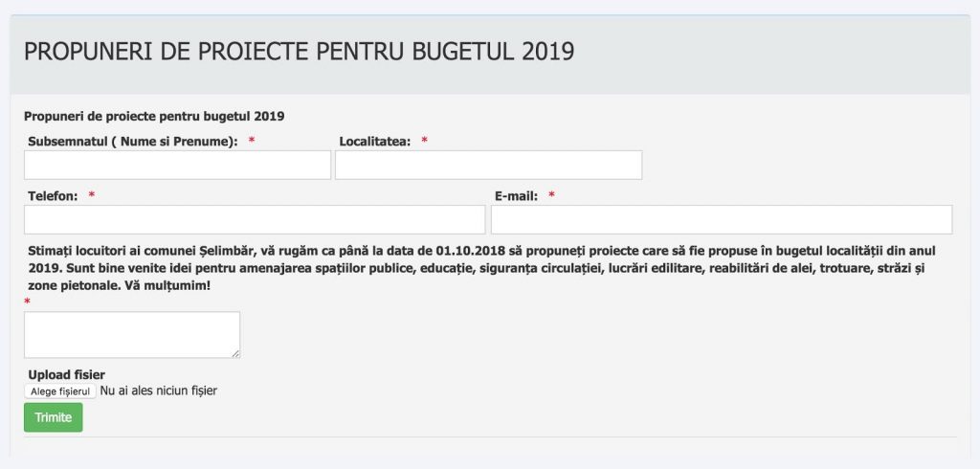980x469 pixels.
Task: Click the textarea resize handle corner
Action: [235, 353]
